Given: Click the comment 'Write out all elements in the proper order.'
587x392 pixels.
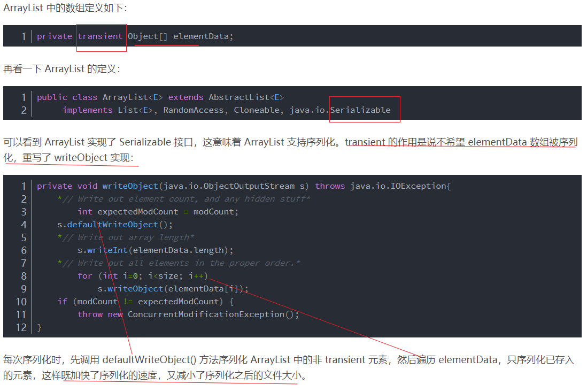Looking at the screenshot, I should 186,263.
